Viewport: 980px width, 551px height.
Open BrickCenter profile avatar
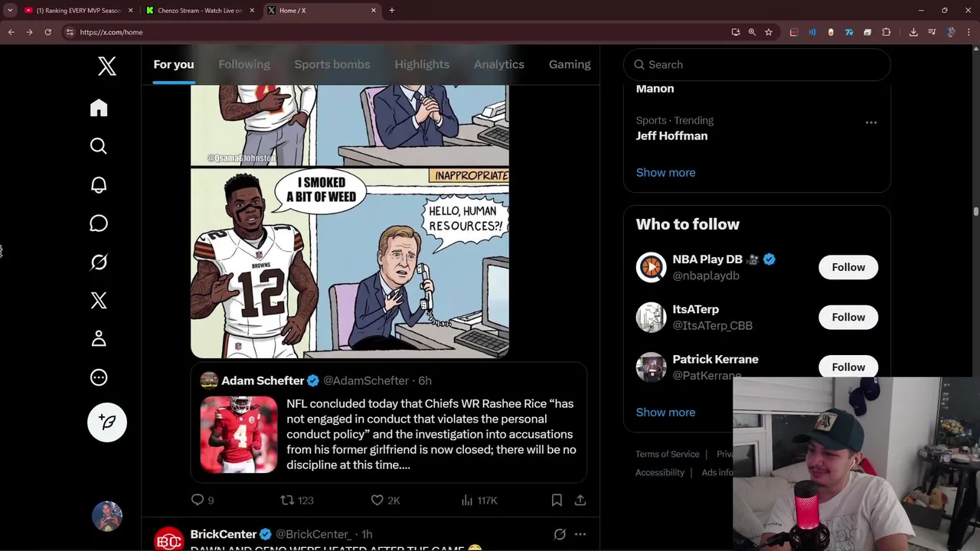pos(169,540)
